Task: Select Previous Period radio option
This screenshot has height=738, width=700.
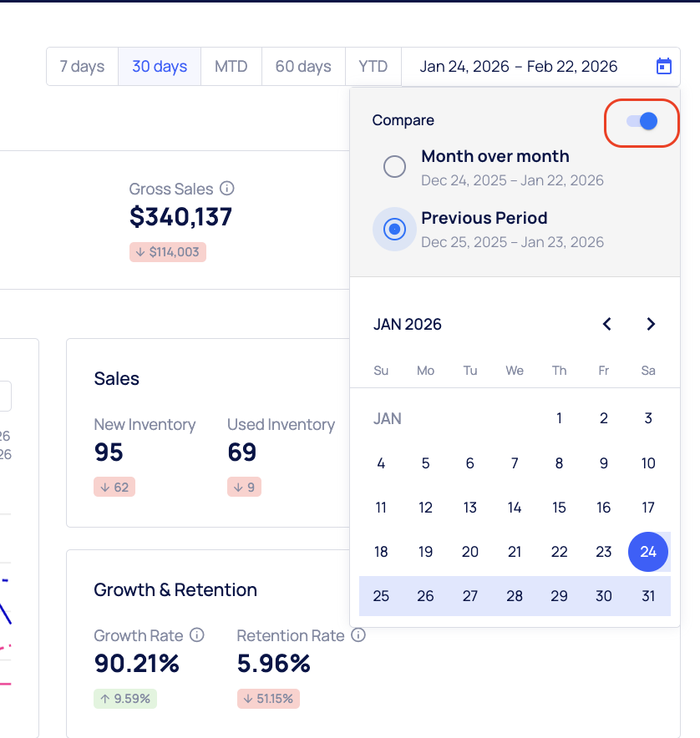Action: pos(394,229)
